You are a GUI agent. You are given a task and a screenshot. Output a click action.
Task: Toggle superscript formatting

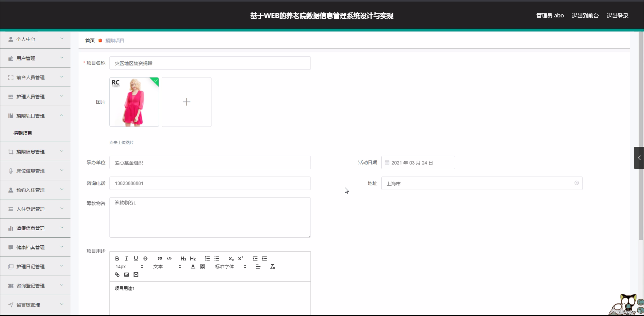pyautogui.click(x=241, y=259)
